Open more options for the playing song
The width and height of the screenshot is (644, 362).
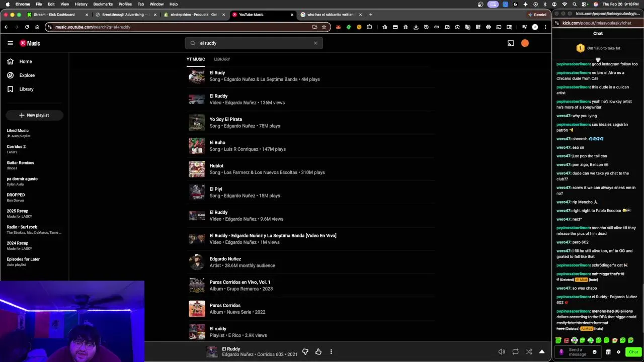click(x=331, y=352)
